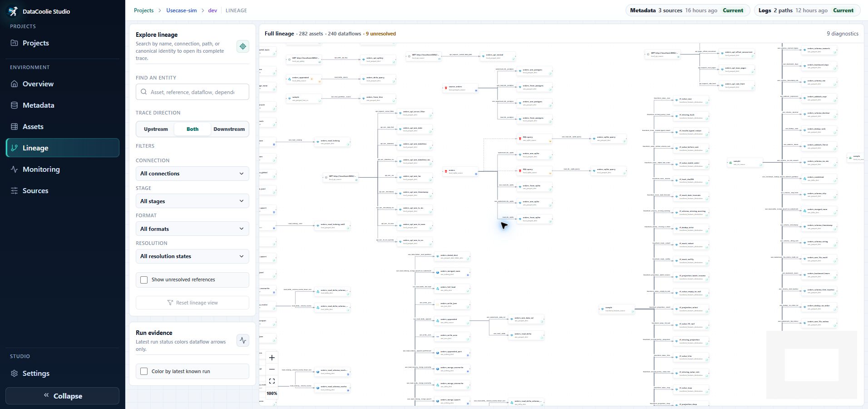Set trace direction to Upstream
Screen dimensions: 868x409
(x=156, y=129)
